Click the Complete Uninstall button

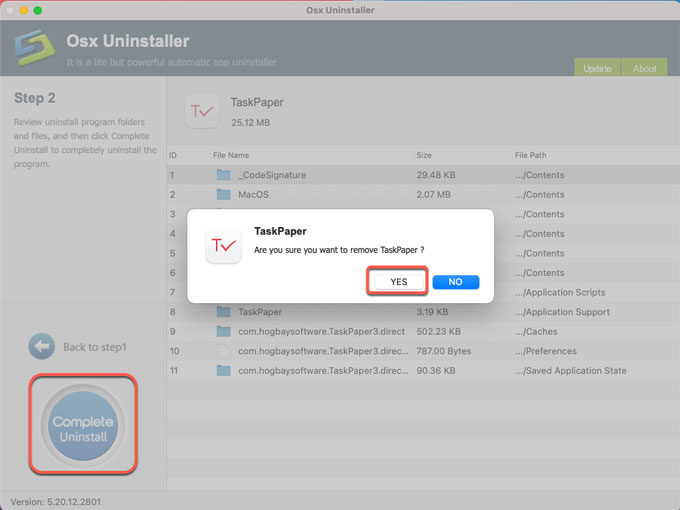point(83,426)
